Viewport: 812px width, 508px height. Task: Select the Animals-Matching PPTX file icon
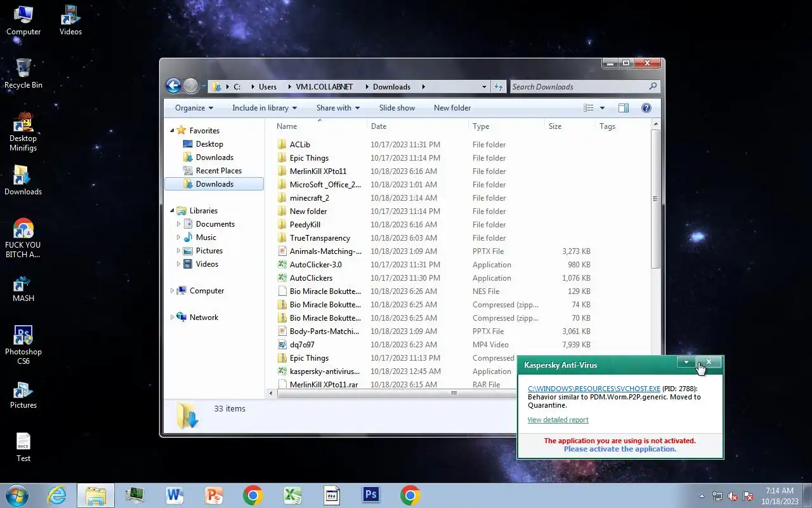pyautogui.click(x=283, y=251)
